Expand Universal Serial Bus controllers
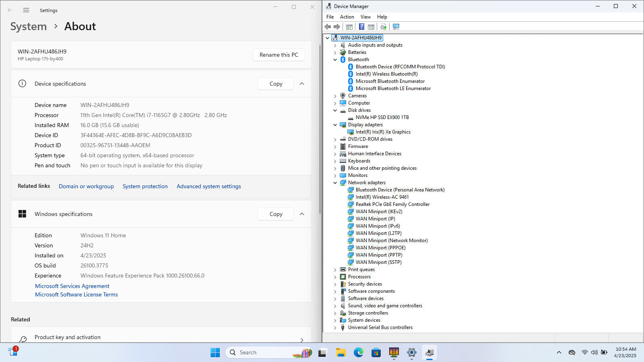The height and width of the screenshot is (362, 644). tap(335, 327)
